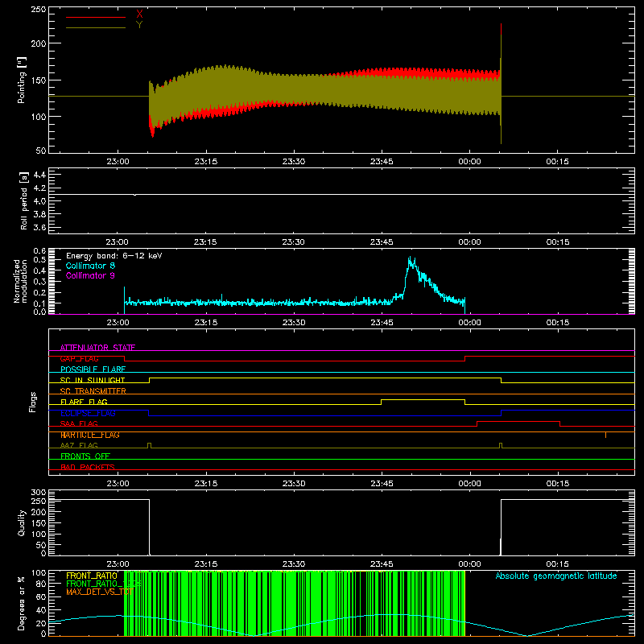This screenshot has height=644, width=644.
Task: Click the SAA_FLAG label
Action: [x=79, y=423]
